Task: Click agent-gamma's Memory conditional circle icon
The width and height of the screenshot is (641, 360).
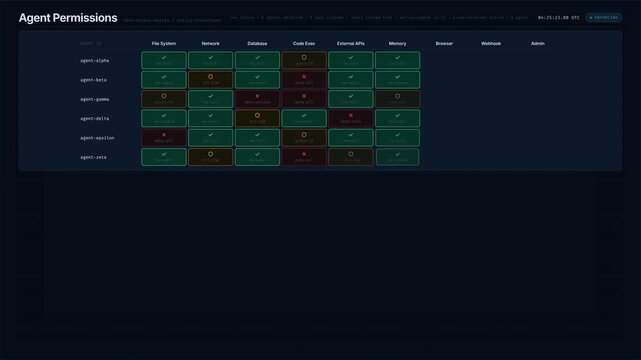Action: [x=397, y=96]
